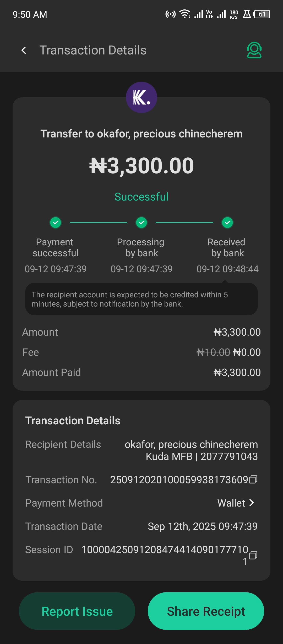This screenshot has height=644, width=283.
Task: Tap the green Successful status text
Action: tap(141, 197)
